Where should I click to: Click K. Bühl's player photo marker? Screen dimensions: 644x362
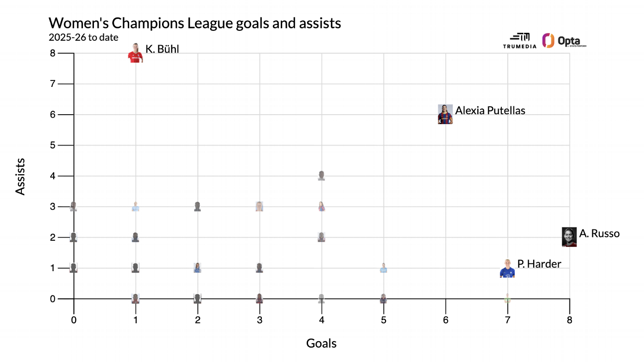tap(135, 53)
